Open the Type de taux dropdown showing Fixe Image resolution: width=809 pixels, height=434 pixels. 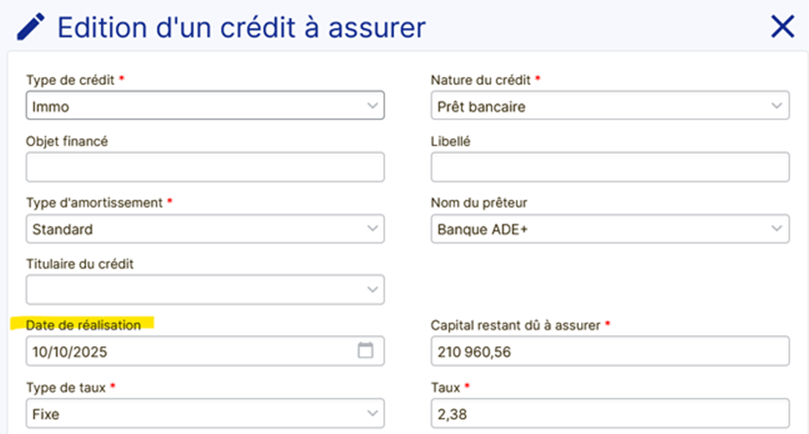point(204,412)
